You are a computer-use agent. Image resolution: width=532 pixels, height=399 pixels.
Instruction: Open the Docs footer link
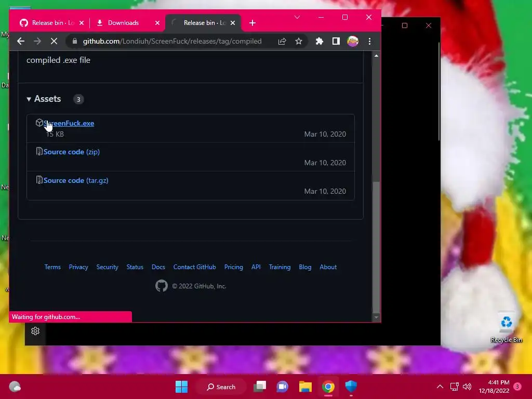point(158,267)
